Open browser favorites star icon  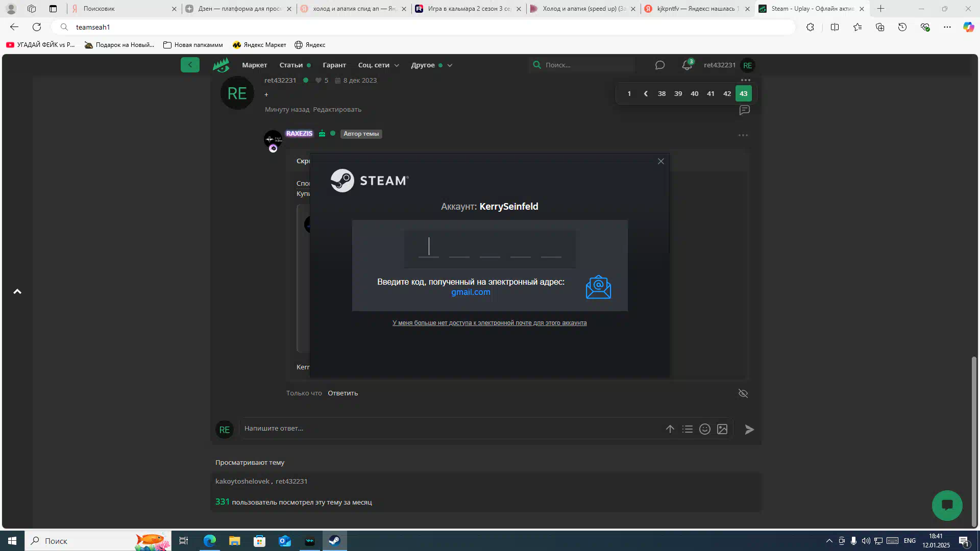click(857, 27)
